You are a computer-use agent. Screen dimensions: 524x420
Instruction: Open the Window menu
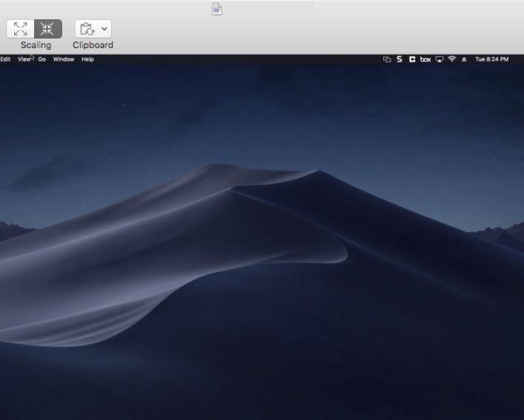pyautogui.click(x=64, y=59)
